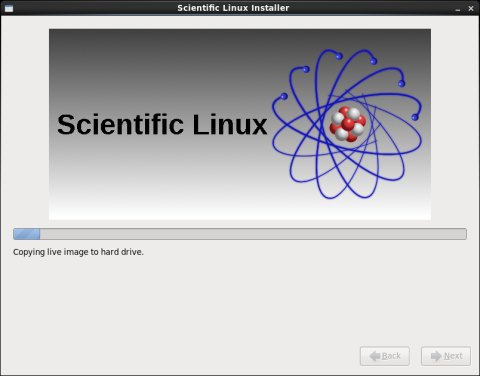
Task: Click the "Copying live image to hard drive." text
Action: tap(78, 252)
